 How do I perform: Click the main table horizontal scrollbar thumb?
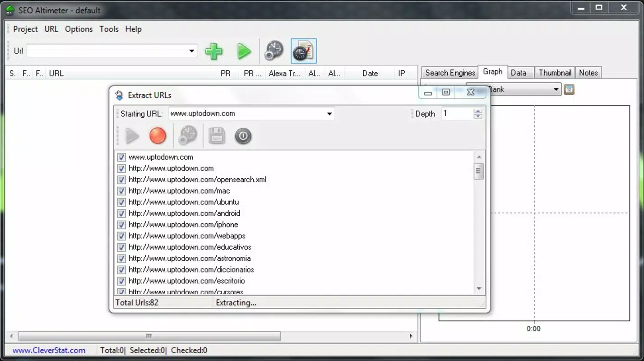tap(149, 336)
